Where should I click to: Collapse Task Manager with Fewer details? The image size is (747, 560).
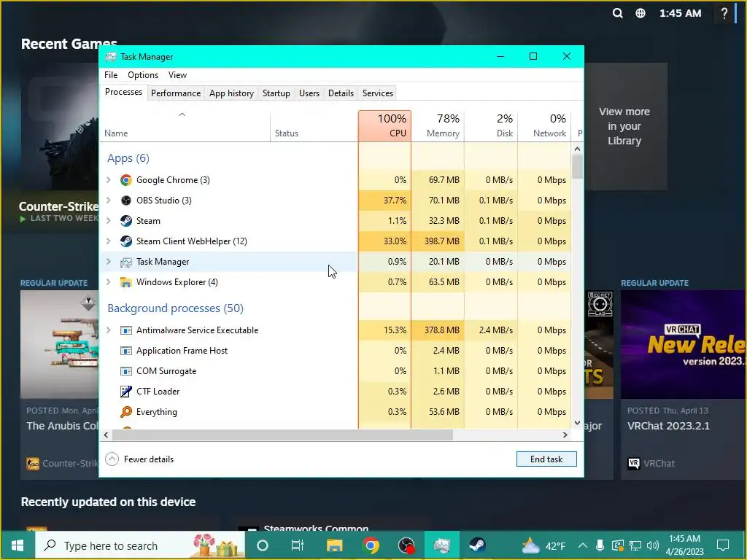(139, 459)
